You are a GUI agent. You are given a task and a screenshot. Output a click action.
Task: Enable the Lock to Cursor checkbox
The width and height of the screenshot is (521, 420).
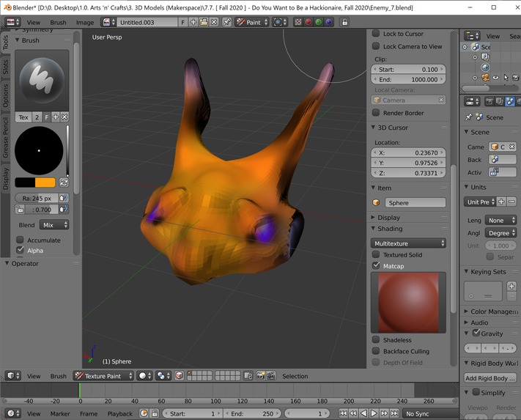click(376, 34)
